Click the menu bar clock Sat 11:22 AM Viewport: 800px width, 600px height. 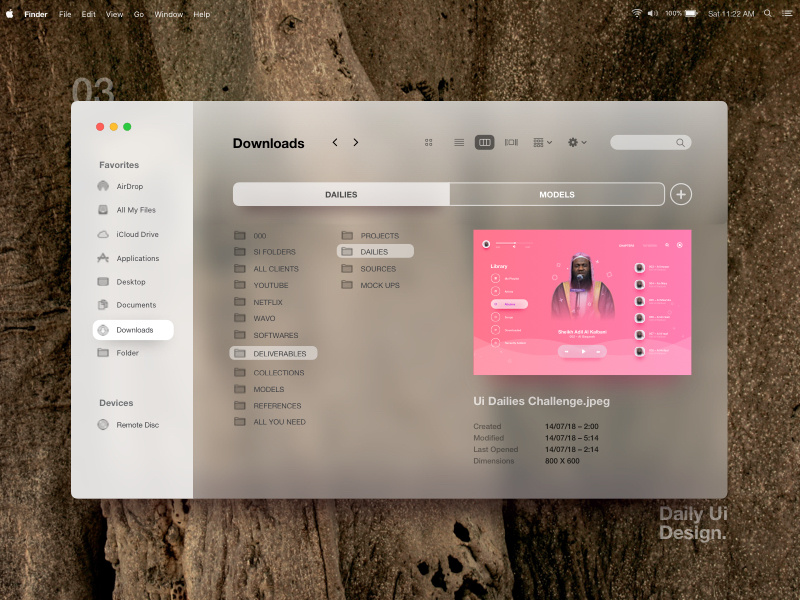(x=731, y=14)
